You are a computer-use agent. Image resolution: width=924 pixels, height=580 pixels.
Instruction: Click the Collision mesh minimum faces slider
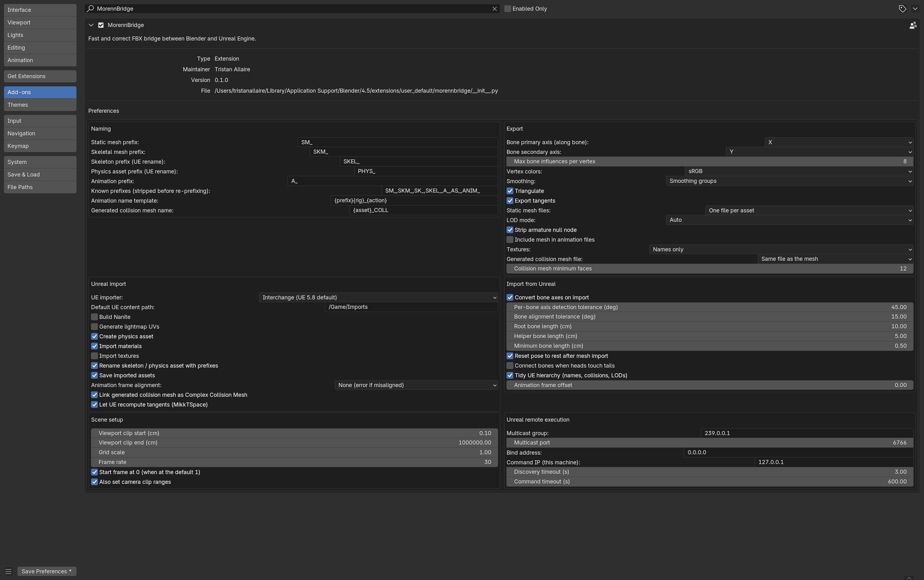click(x=710, y=269)
